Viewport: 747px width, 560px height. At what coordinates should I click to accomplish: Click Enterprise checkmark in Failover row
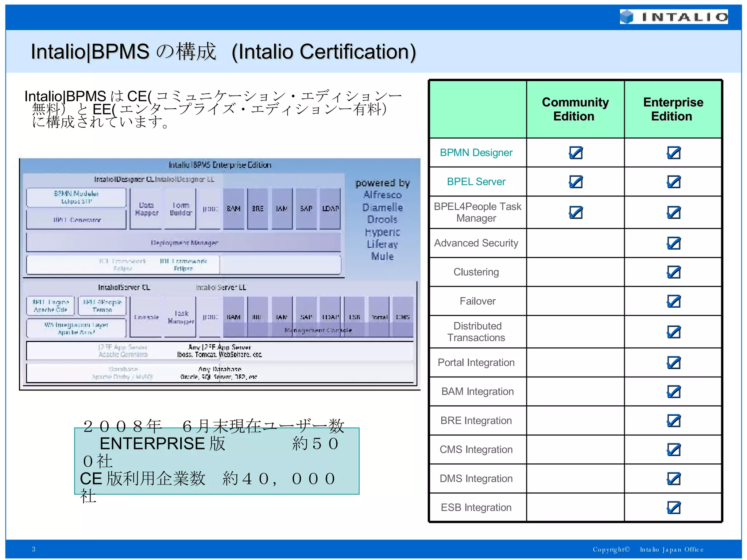[673, 301]
